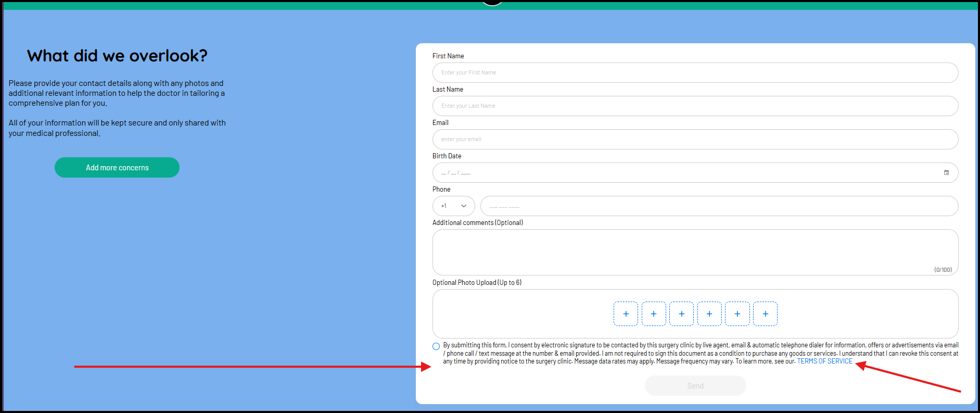Add the sixth photo upload slot
This screenshot has height=413, width=980.
point(765,314)
